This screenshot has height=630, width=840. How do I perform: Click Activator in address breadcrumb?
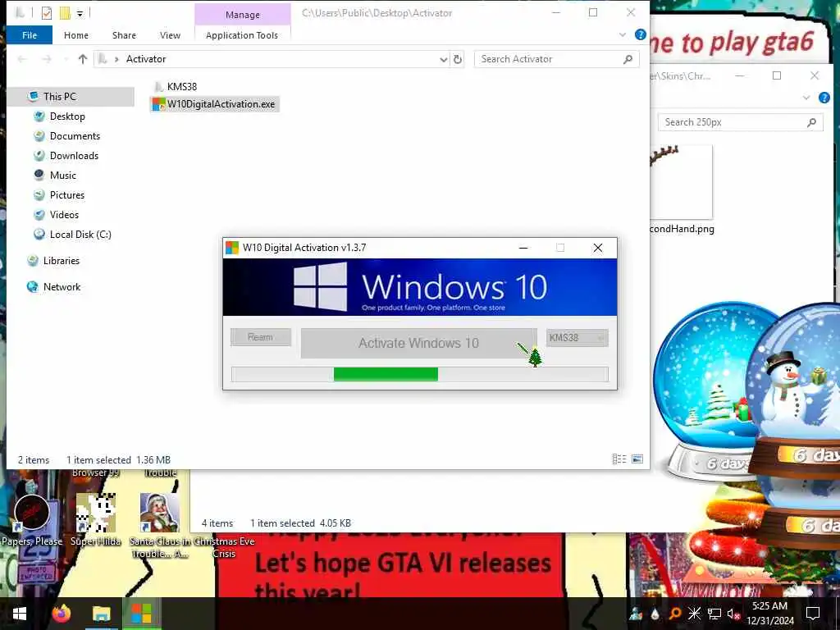146,59
